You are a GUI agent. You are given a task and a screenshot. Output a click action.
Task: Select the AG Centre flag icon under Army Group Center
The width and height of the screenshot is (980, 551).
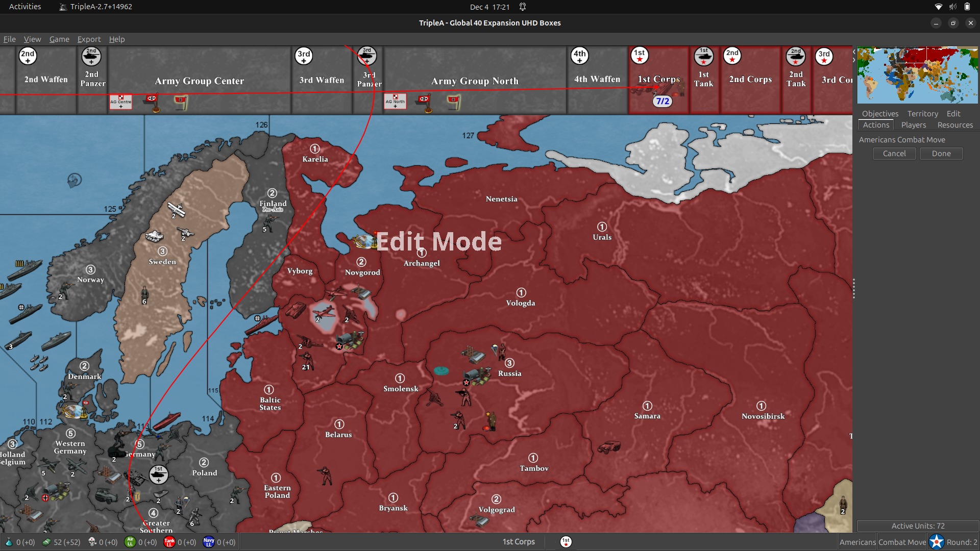[120, 102]
